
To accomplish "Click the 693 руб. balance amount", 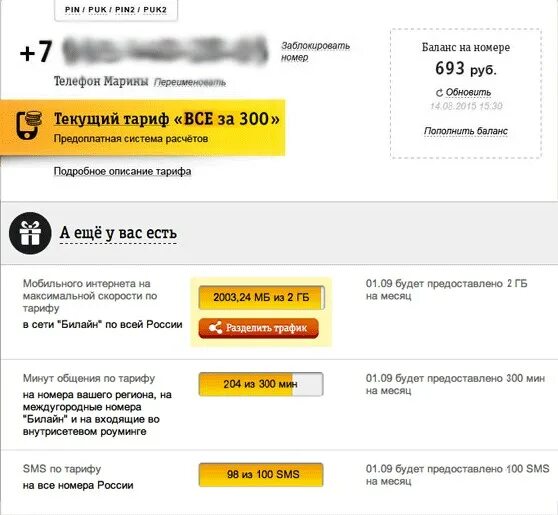I will coord(465,68).
